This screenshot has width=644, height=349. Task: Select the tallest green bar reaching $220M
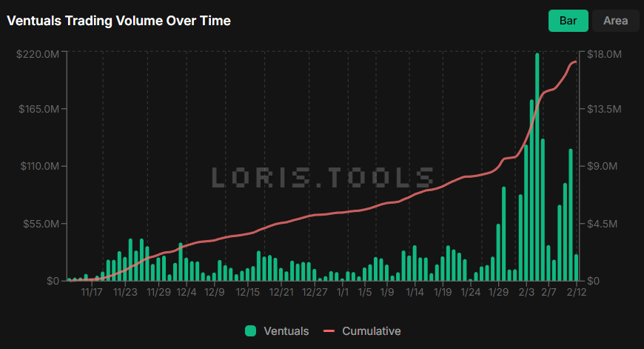pyautogui.click(x=537, y=167)
